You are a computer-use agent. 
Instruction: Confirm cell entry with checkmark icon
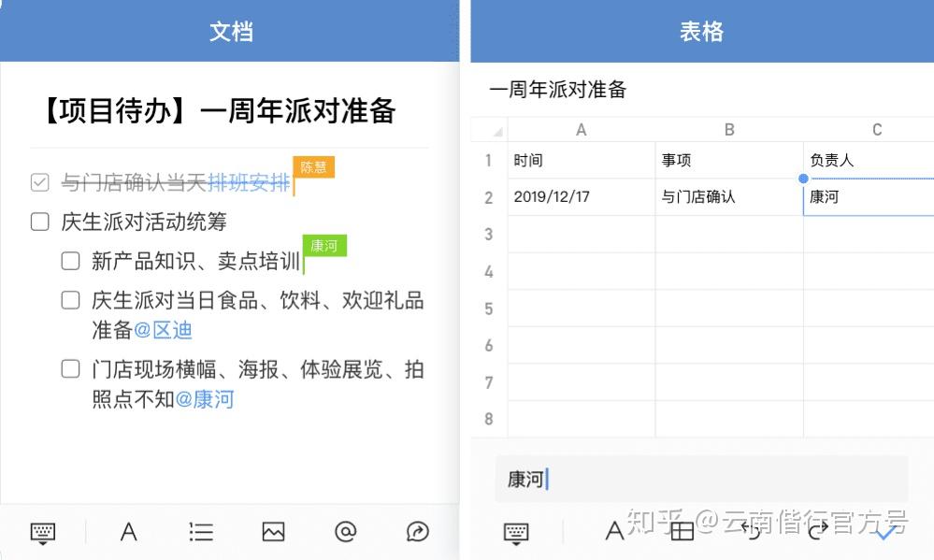tap(886, 531)
